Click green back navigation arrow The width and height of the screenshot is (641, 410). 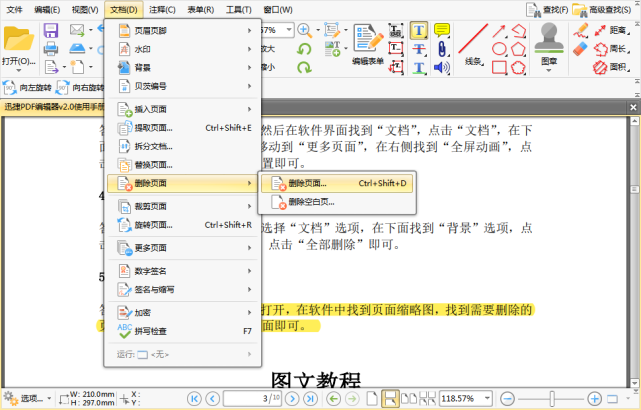point(334,398)
